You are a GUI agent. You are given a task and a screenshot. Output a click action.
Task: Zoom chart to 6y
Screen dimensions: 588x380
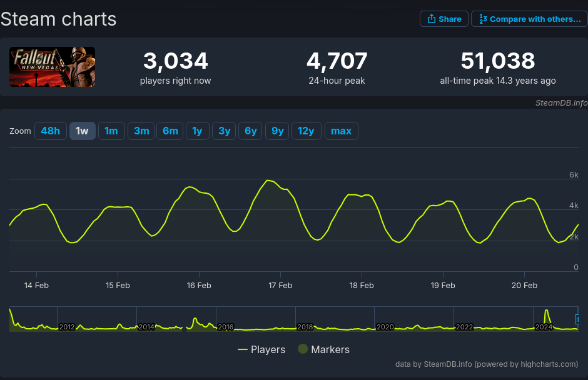coord(250,131)
